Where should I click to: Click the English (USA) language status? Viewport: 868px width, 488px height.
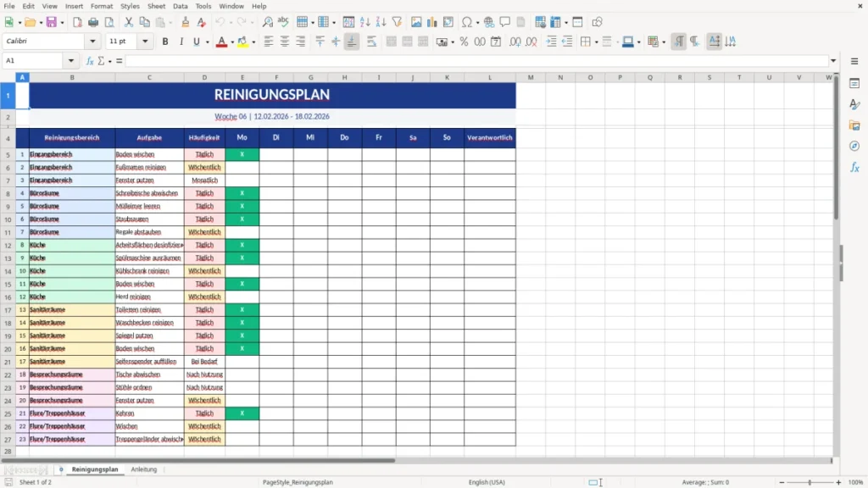487,482
